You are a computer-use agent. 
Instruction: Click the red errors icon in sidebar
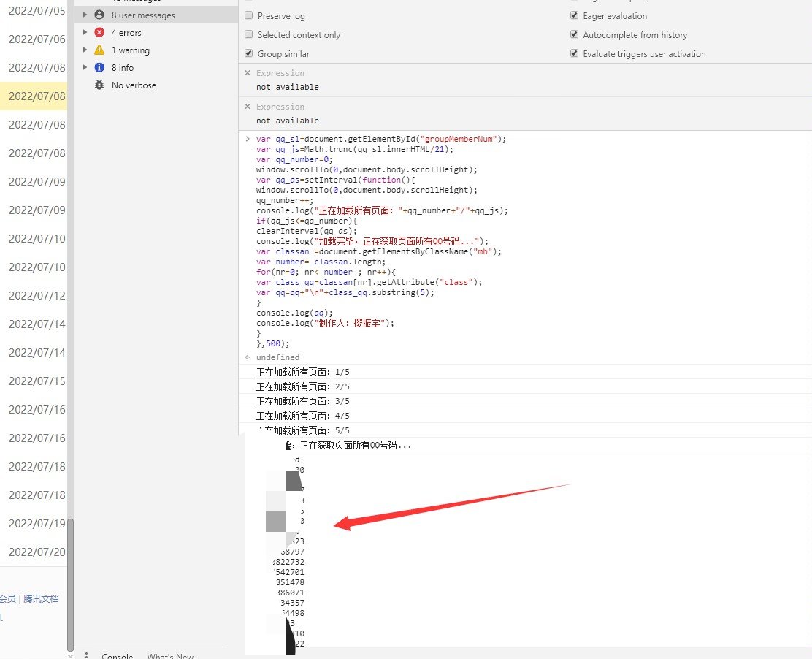99,33
